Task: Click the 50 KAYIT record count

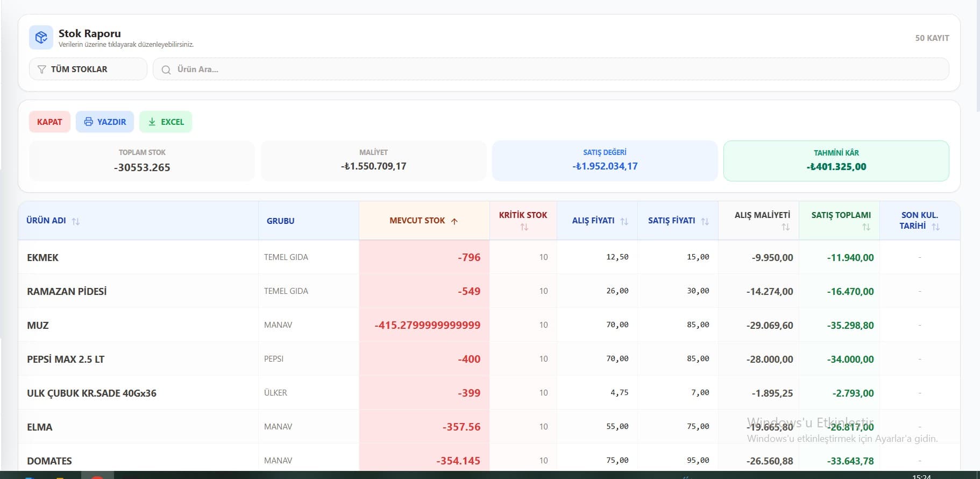Action: point(932,38)
